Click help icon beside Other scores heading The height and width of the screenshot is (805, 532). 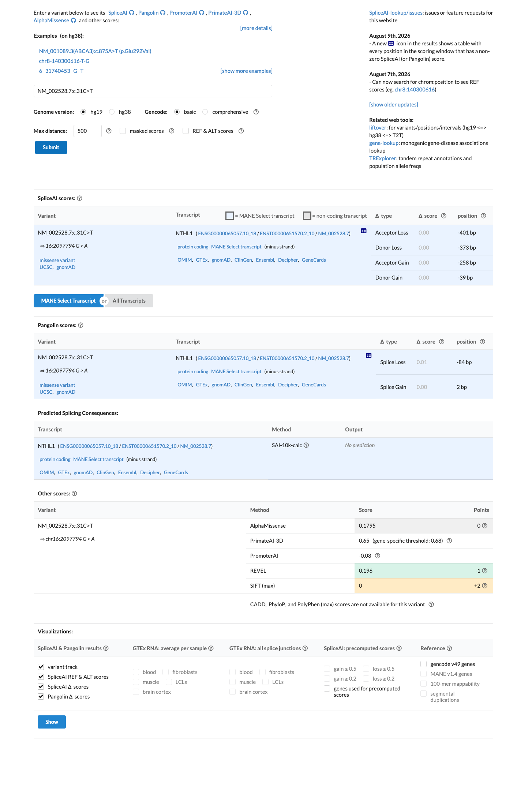74,494
